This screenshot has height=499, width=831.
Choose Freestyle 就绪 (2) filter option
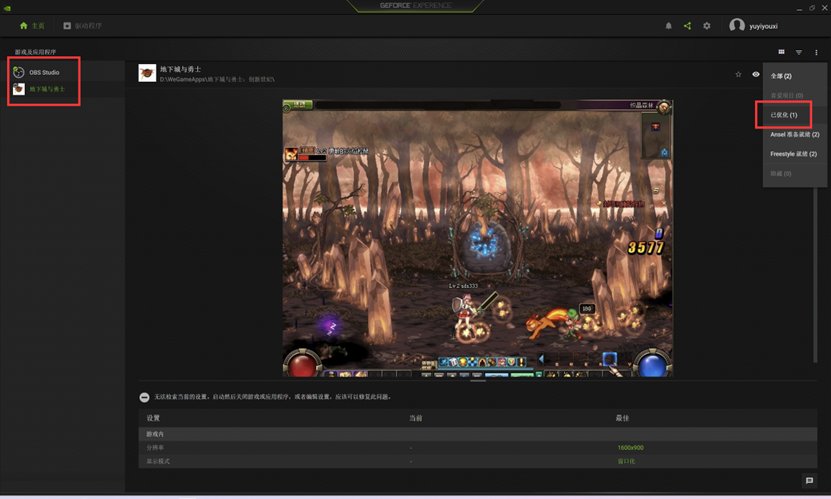tap(794, 154)
